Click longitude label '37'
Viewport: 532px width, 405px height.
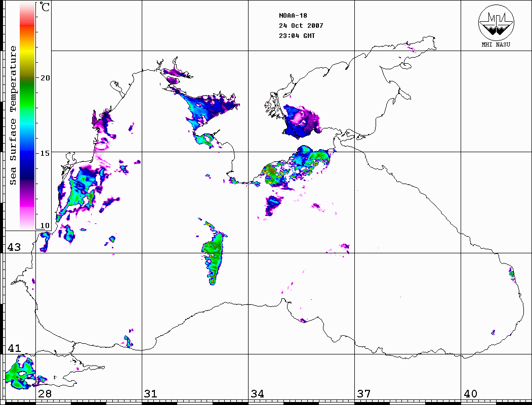click(364, 393)
